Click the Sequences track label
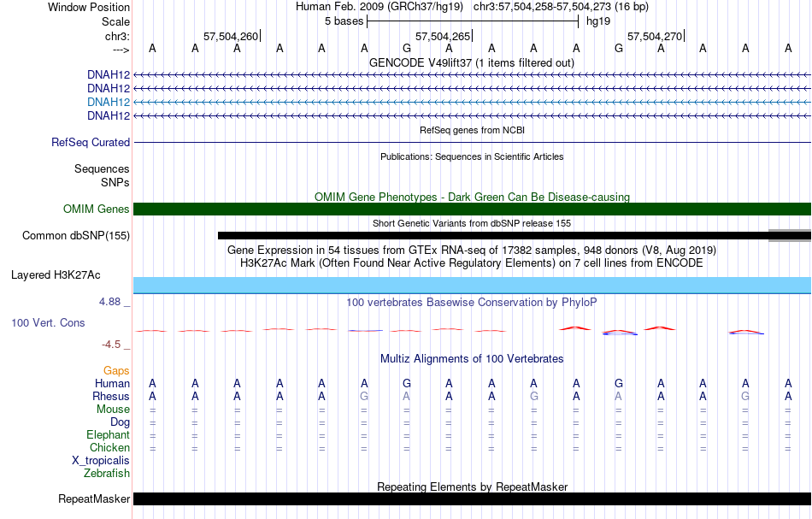 (102, 168)
